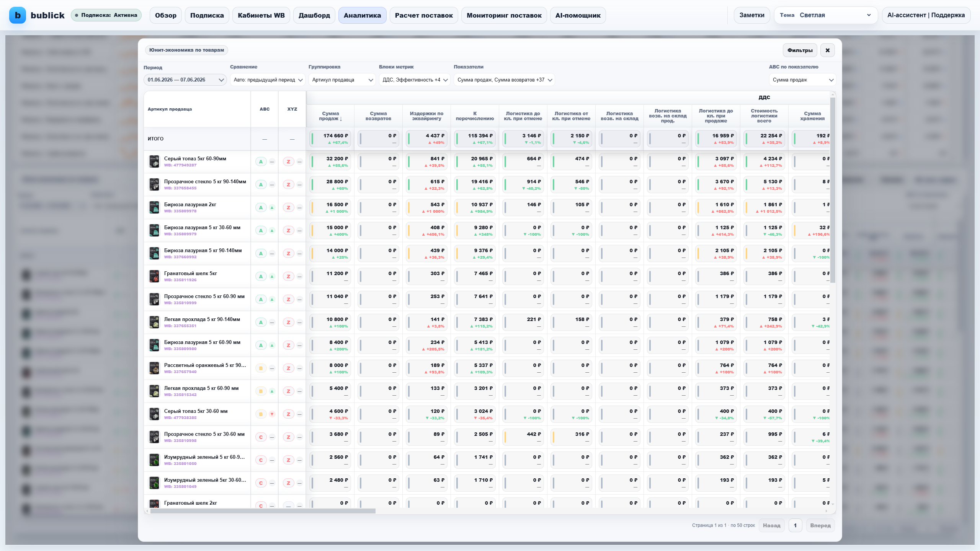This screenshot has width=980, height=551.
Task: Click the bublick logo icon
Action: pos(18,15)
